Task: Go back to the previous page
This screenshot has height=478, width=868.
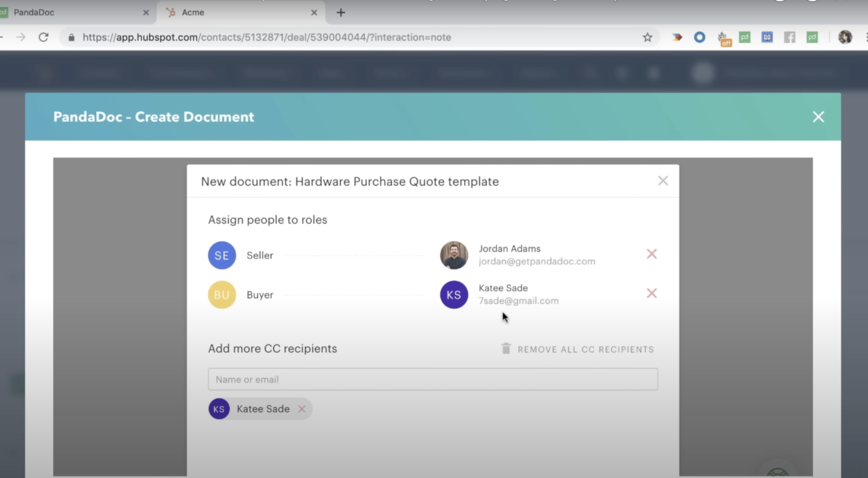Action: point(3,37)
